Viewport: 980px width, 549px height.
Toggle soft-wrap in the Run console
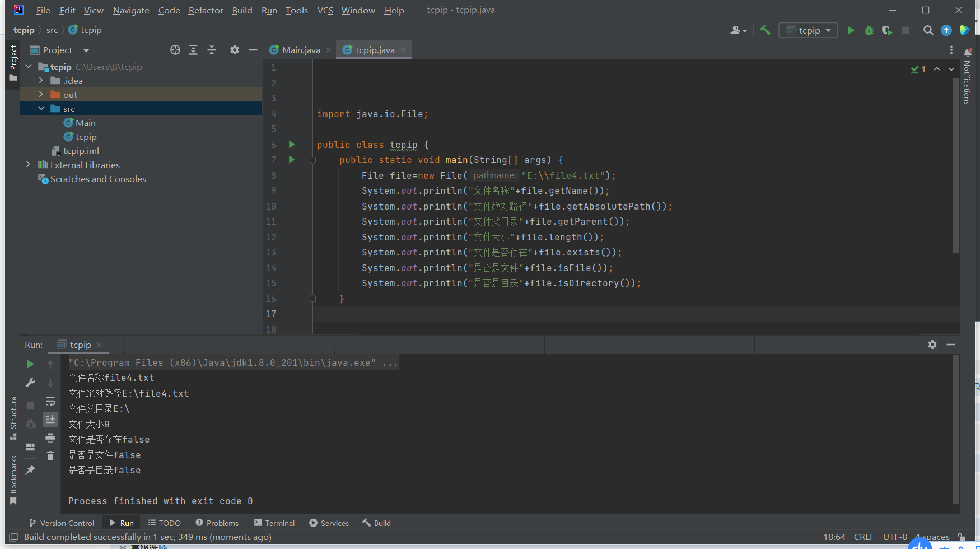(50, 401)
